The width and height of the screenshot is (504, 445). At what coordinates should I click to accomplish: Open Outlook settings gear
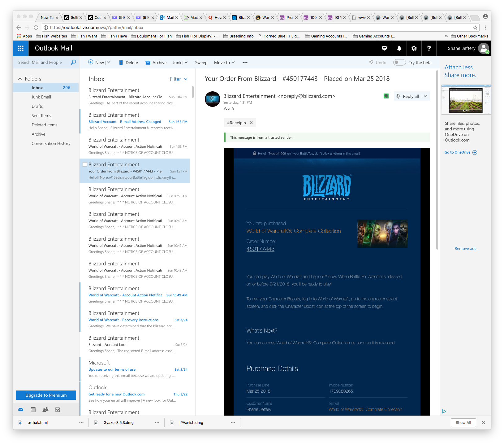[x=414, y=48]
